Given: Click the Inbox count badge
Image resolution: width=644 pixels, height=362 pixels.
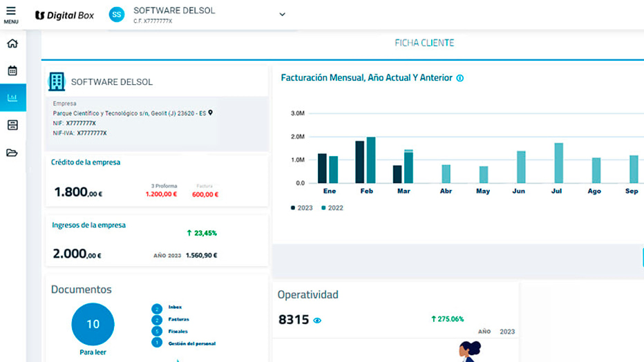Looking at the screenshot, I should (156, 309).
